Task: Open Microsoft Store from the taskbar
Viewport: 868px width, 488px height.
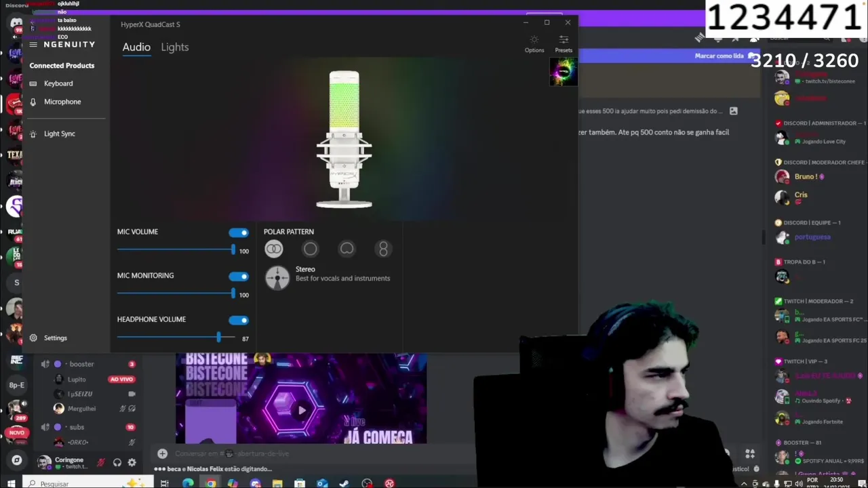Action: coord(300,483)
